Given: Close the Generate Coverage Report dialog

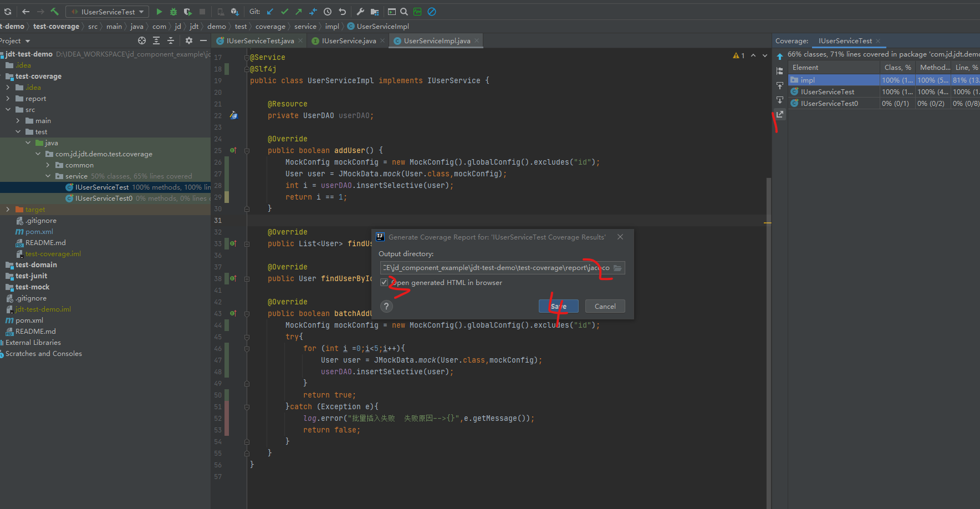Looking at the screenshot, I should [620, 237].
